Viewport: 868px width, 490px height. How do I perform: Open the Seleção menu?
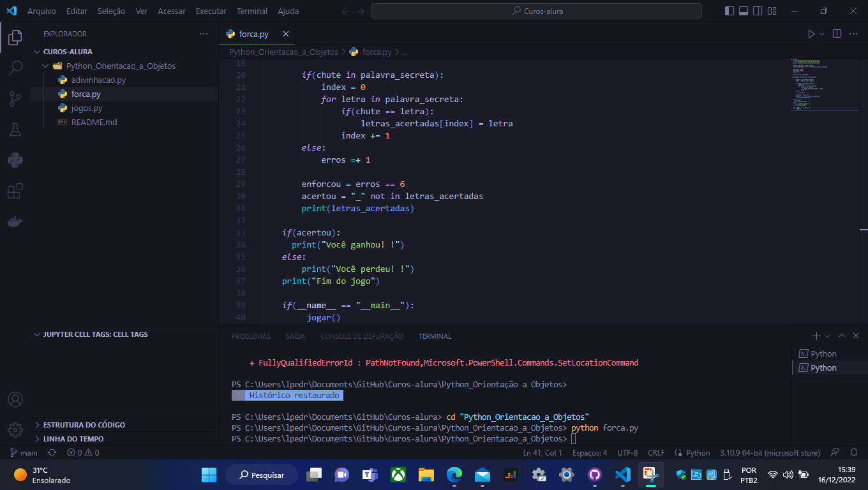pyautogui.click(x=112, y=11)
